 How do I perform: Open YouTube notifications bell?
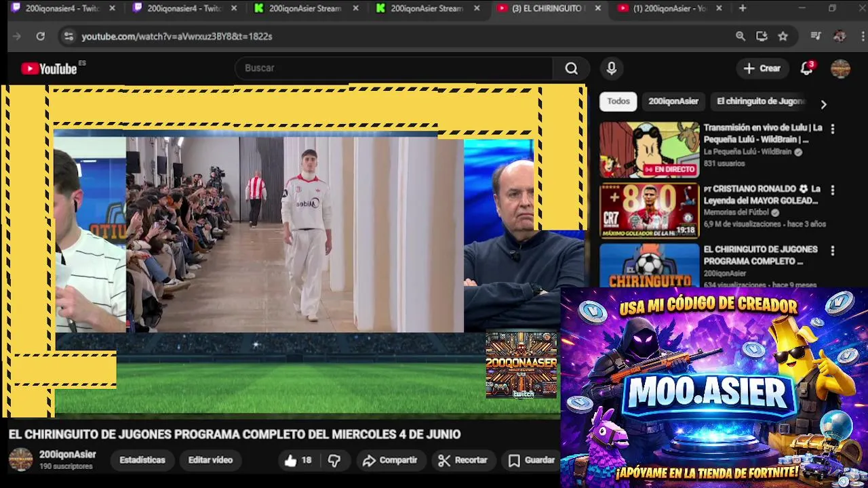[806, 68]
